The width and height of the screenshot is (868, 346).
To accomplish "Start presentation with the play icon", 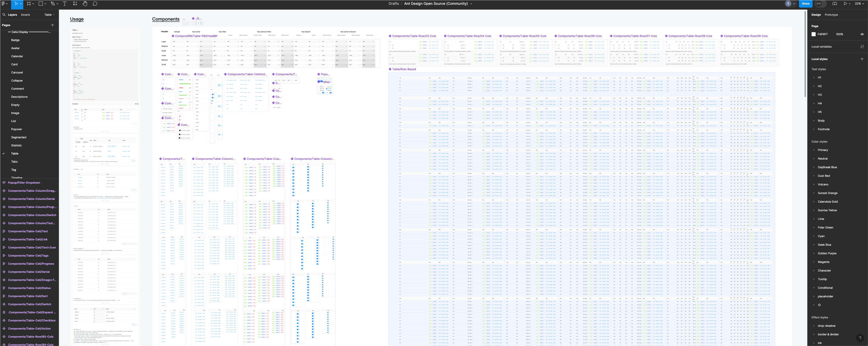I will click(x=845, y=4).
